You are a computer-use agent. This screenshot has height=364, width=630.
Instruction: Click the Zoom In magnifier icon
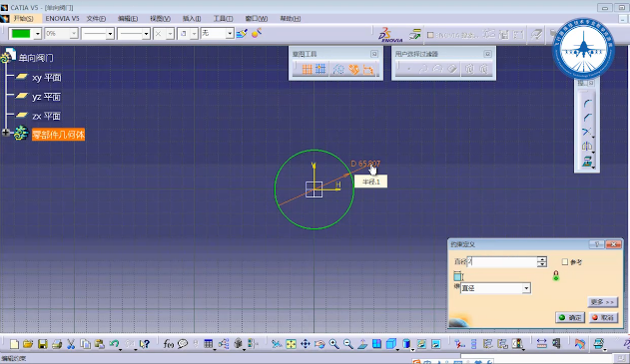(333, 344)
